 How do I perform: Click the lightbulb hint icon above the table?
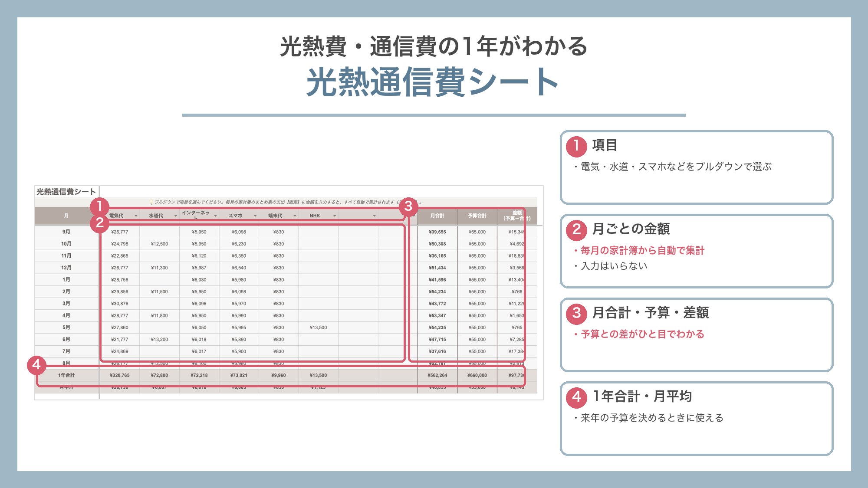(x=151, y=202)
